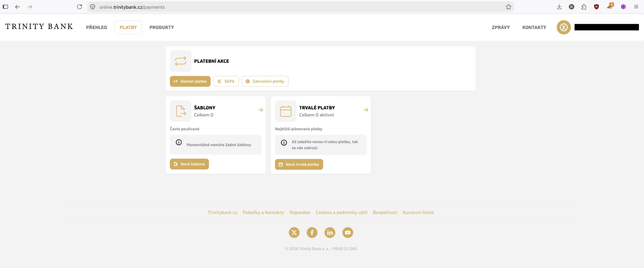Visit the Facebook social icon in footer
This screenshot has height=268, width=644.
point(312,233)
